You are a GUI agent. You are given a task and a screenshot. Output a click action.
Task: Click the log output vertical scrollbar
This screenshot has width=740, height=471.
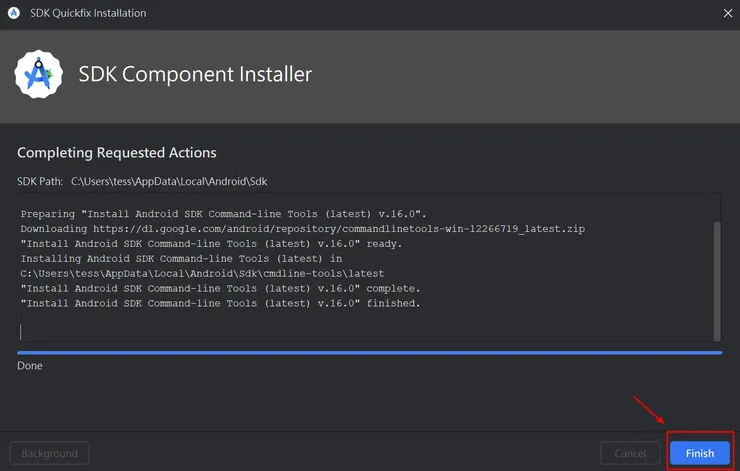tap(716, 280)
